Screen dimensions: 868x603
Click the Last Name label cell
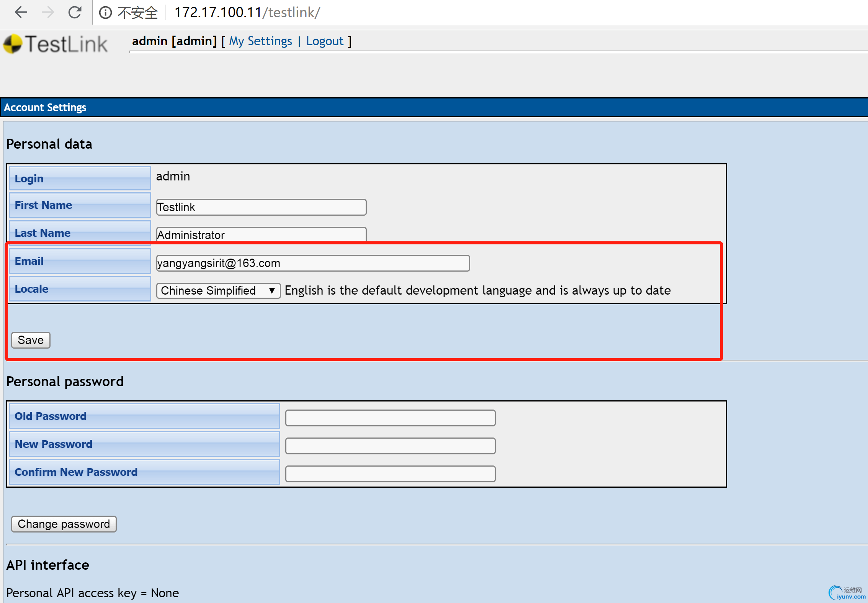80,233
